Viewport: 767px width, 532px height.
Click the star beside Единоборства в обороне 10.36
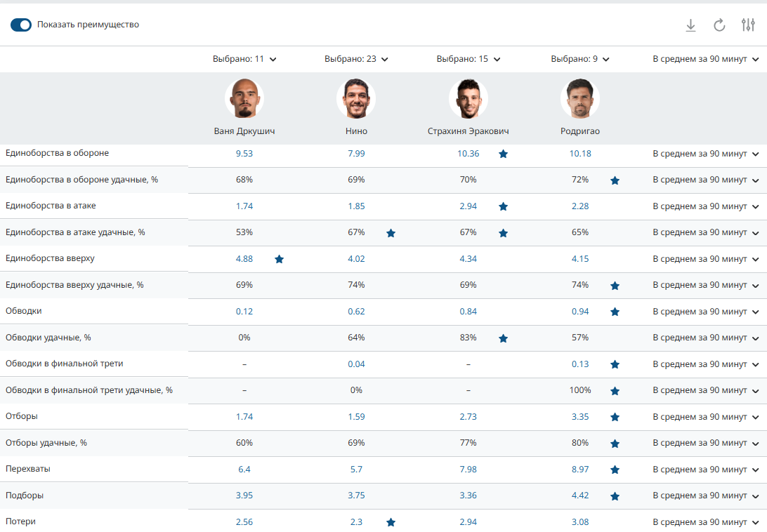click(x=503, y=154)
